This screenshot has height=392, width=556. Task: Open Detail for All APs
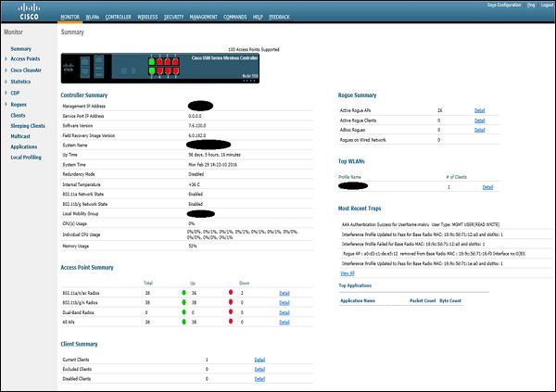point(284,322)
